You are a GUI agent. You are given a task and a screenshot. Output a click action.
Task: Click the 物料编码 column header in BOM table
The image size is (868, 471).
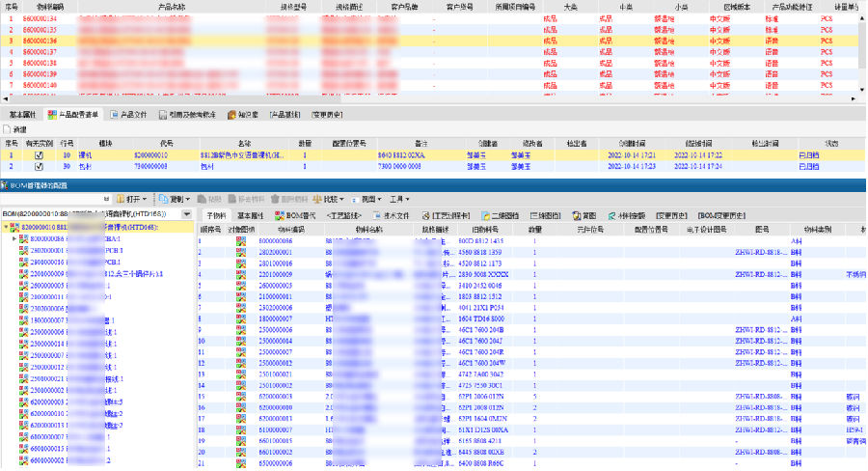[x=290, y=229]
